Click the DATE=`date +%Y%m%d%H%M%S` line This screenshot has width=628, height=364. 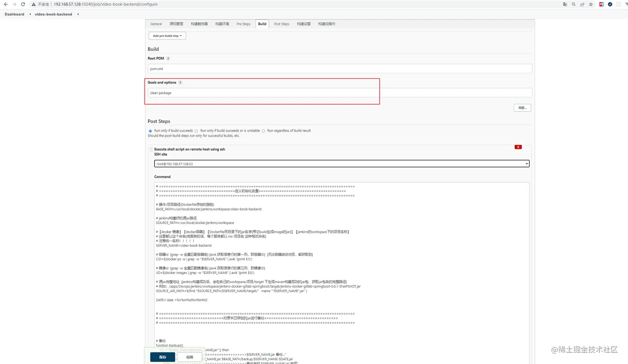[182, 300]
